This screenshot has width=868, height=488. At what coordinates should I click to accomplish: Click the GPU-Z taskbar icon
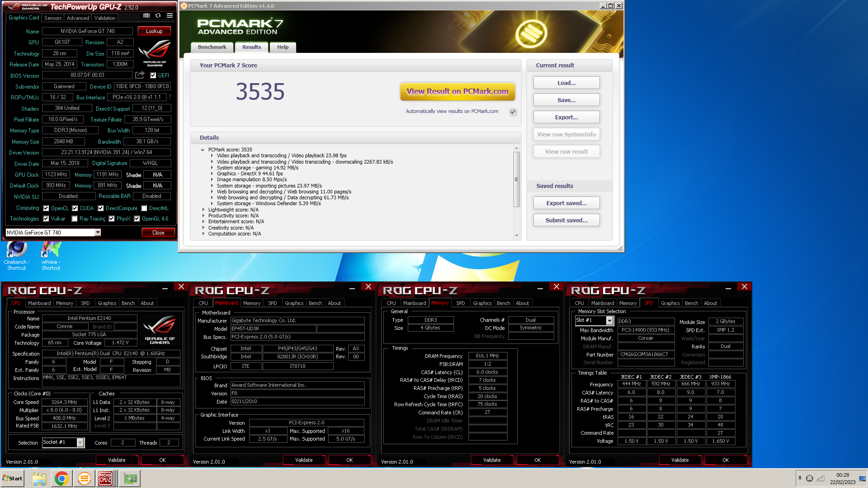[x=131, y=479]
